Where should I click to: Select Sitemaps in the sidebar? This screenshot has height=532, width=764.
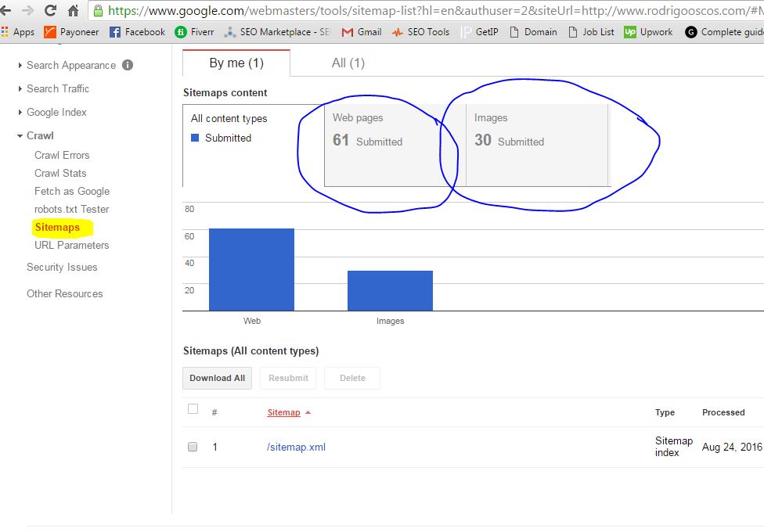point(57,227)
